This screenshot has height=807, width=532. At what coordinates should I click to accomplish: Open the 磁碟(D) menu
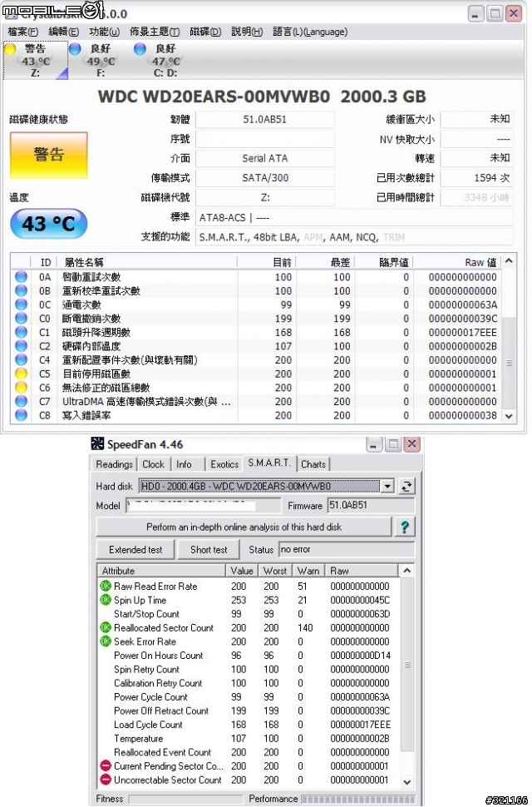(205, 32)
